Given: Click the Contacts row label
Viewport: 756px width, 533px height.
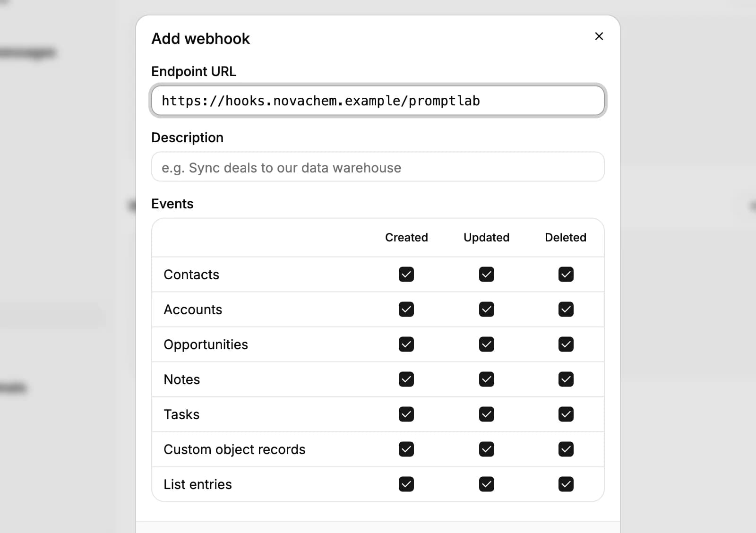Looking at the screenshot, I should point(191,275).
